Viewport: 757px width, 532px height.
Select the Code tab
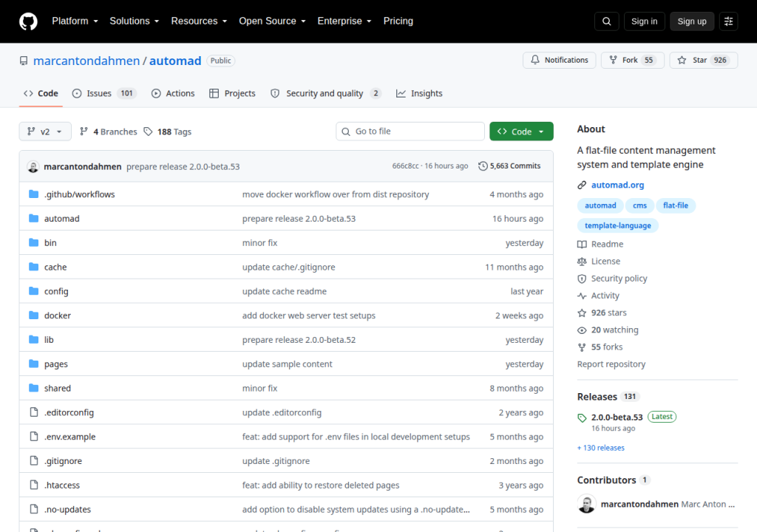point(41,94)
